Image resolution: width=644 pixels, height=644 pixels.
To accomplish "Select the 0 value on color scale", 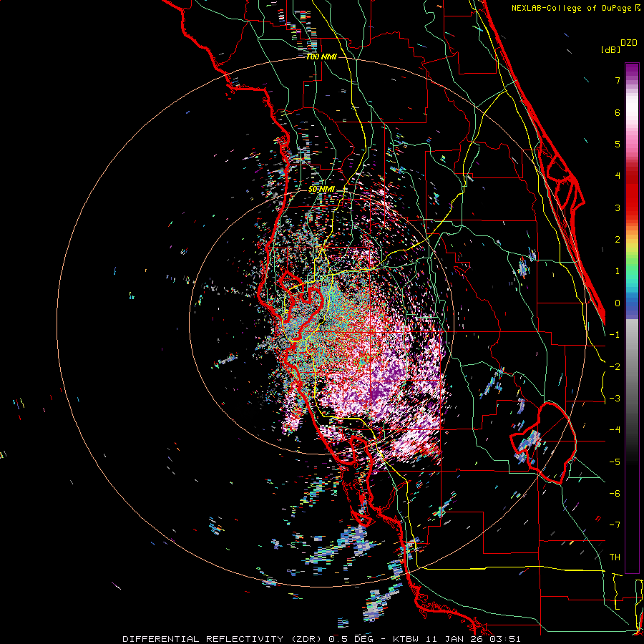I will coord(618,303).
